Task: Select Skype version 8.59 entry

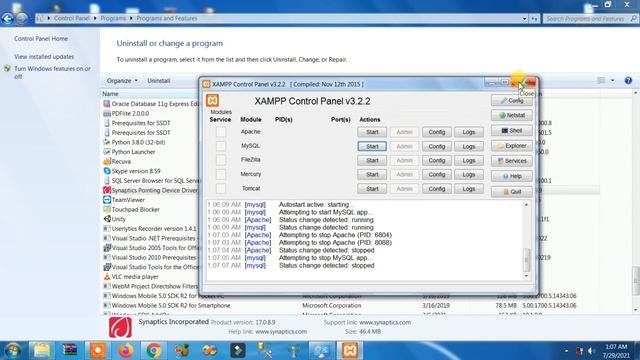Action: [136, 171]
